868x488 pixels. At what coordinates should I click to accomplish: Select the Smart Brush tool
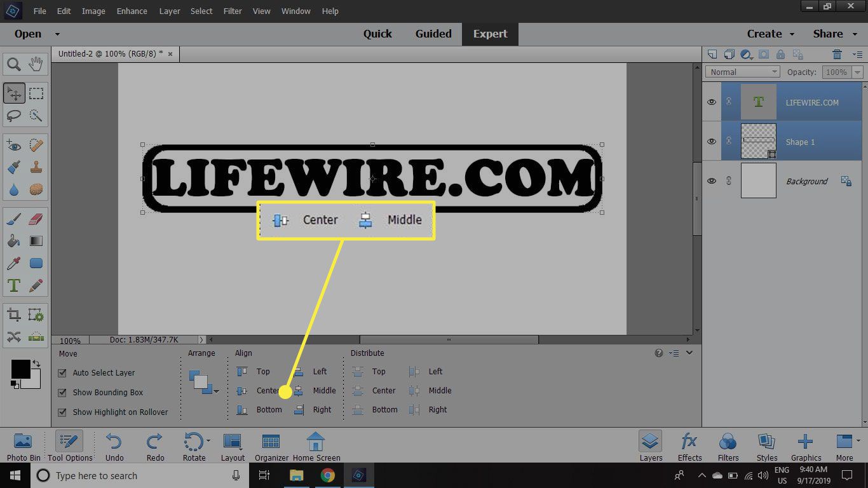14,168
